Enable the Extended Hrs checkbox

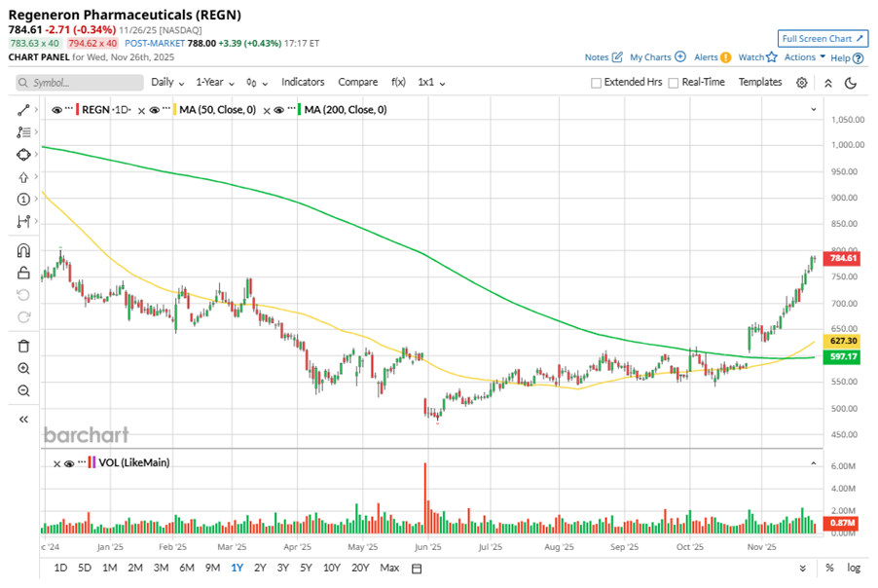coord(597,83)
